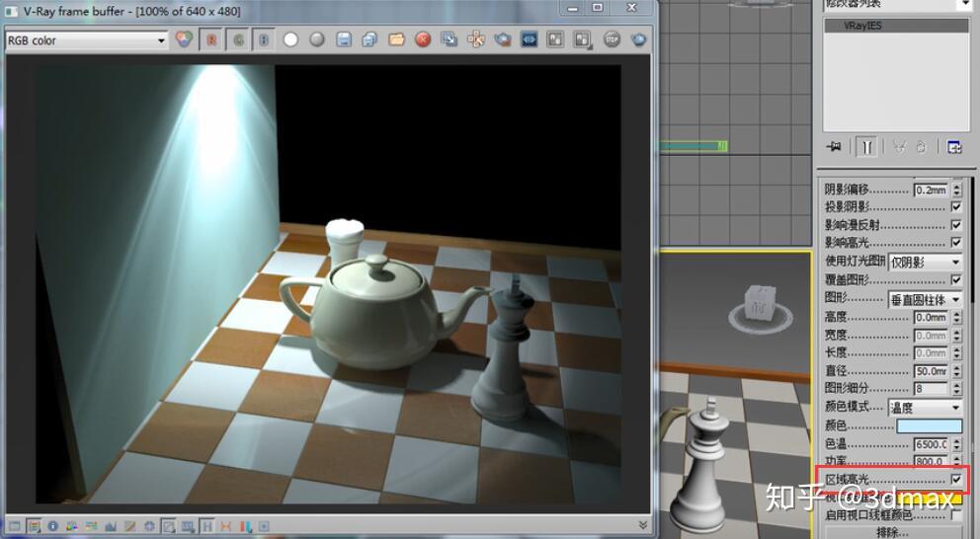Toggle 影响漫反射 checkbox

click(956, 224)
